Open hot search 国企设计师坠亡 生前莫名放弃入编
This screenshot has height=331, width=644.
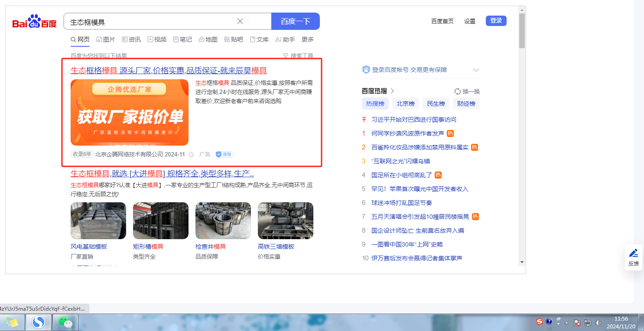418,230
